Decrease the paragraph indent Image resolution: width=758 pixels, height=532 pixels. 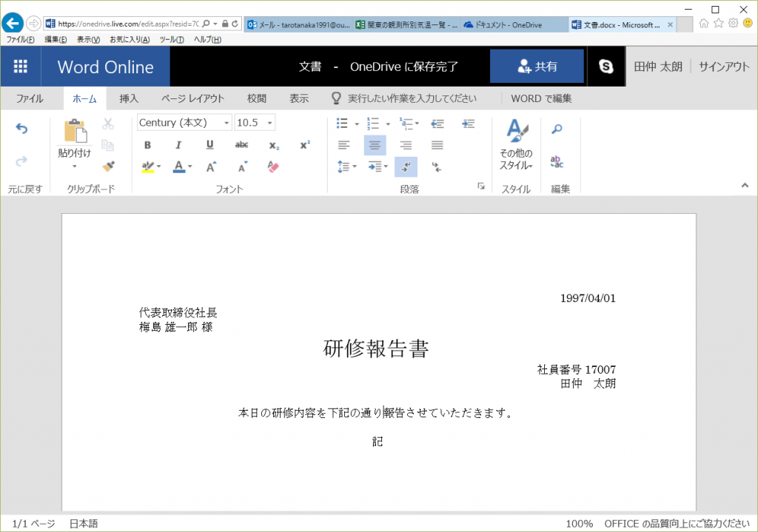point(437,124)
